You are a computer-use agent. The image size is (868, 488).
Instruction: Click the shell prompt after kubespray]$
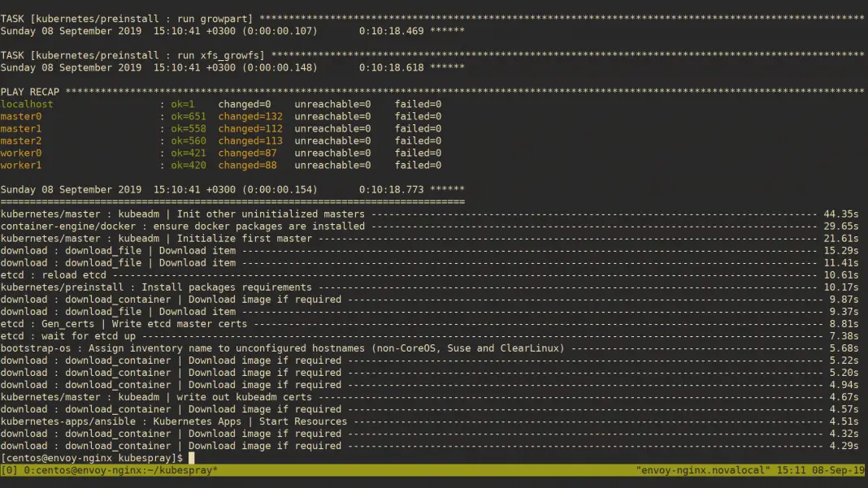point(192,458)
